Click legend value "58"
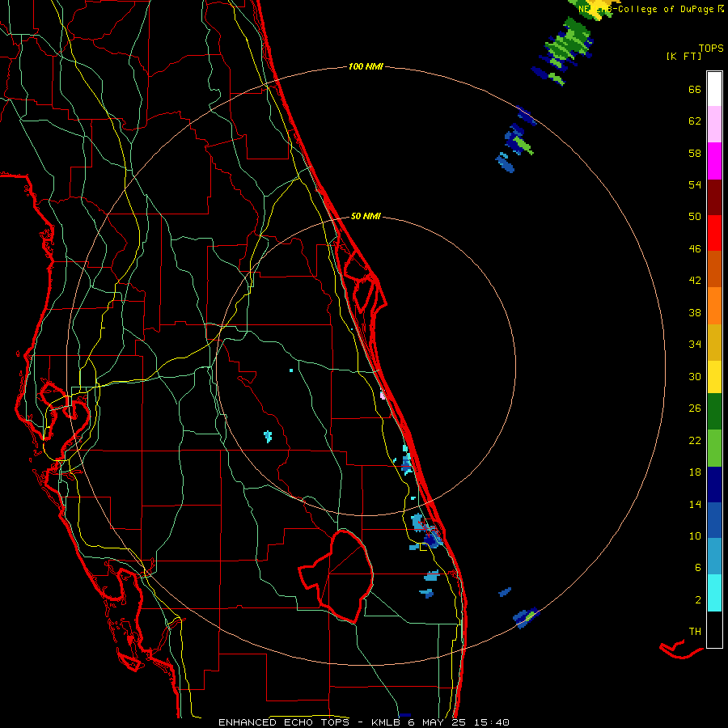 (695, 153)
